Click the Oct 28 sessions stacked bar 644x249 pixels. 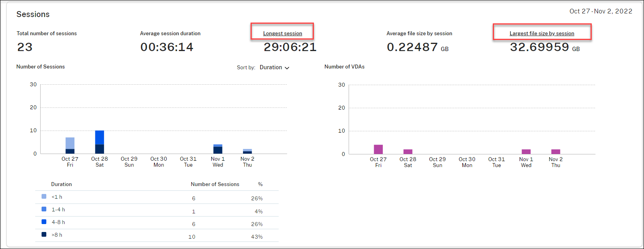click(99, 142)
